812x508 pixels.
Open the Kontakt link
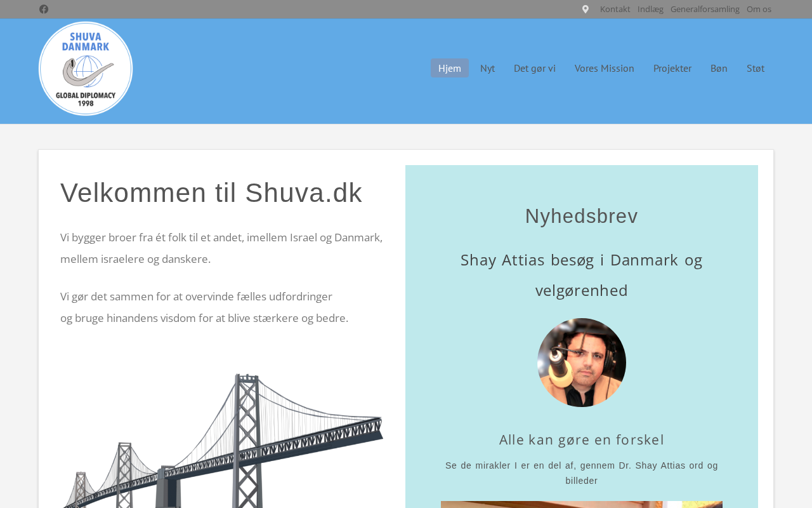[615, 9]
